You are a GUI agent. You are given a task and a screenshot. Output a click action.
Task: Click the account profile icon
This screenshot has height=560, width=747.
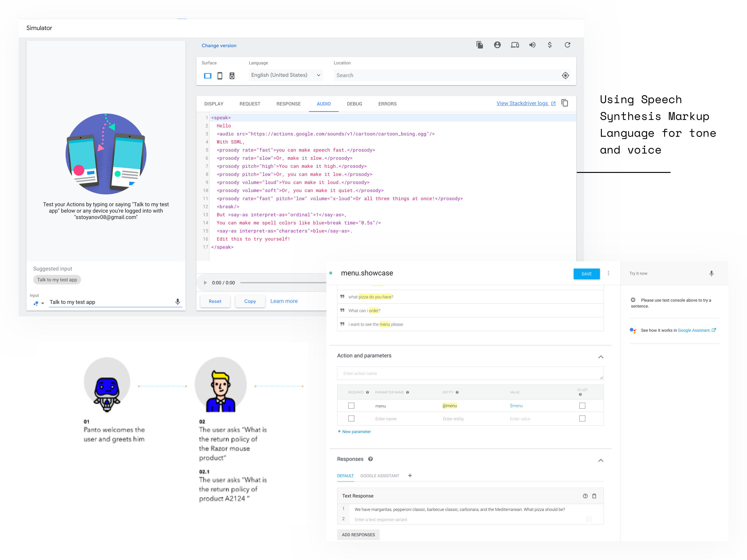click(x=497, y=45)
